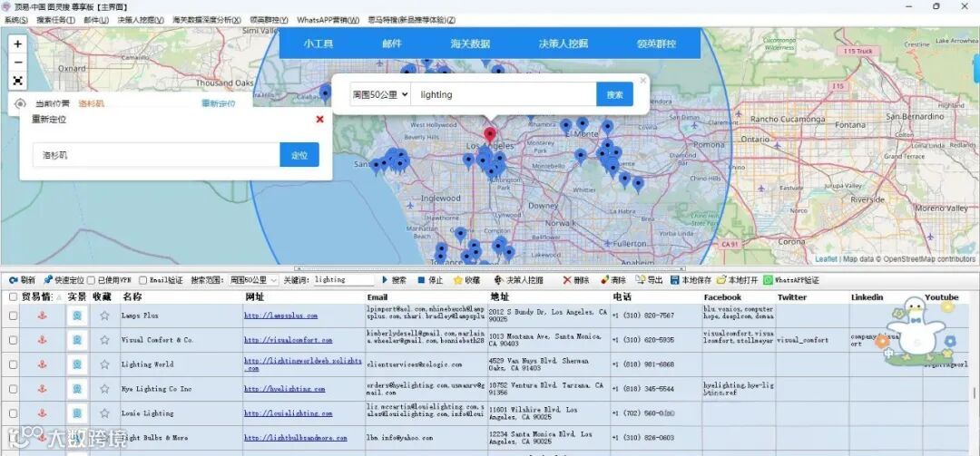Zoom in on the map
Image resolution: width=980 pixels, height=456 pixels.
pyautogui.click(x=17, y=44)
